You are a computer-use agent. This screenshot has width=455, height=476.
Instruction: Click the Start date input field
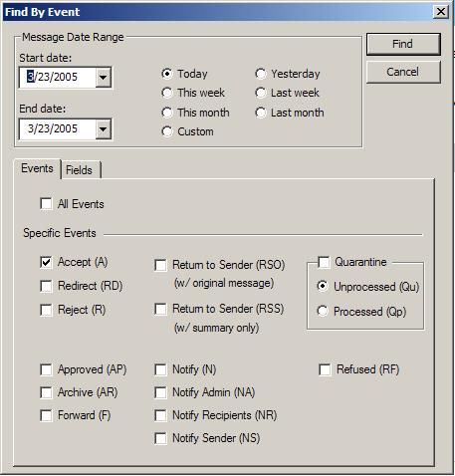tap(57, 78)
